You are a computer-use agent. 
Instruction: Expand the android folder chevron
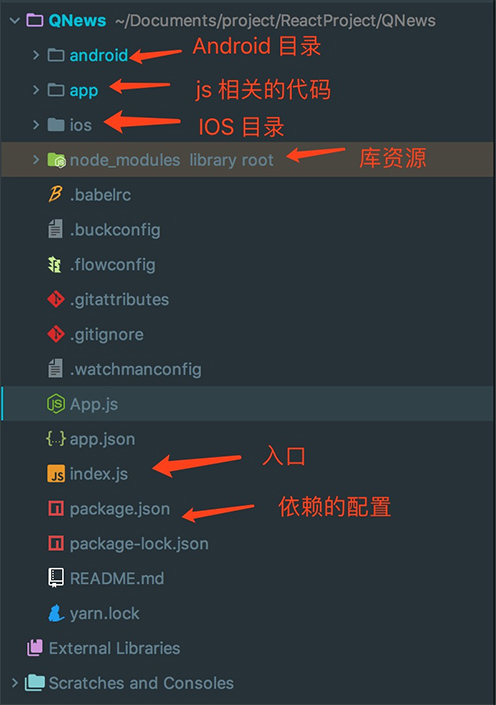[36, 55]
